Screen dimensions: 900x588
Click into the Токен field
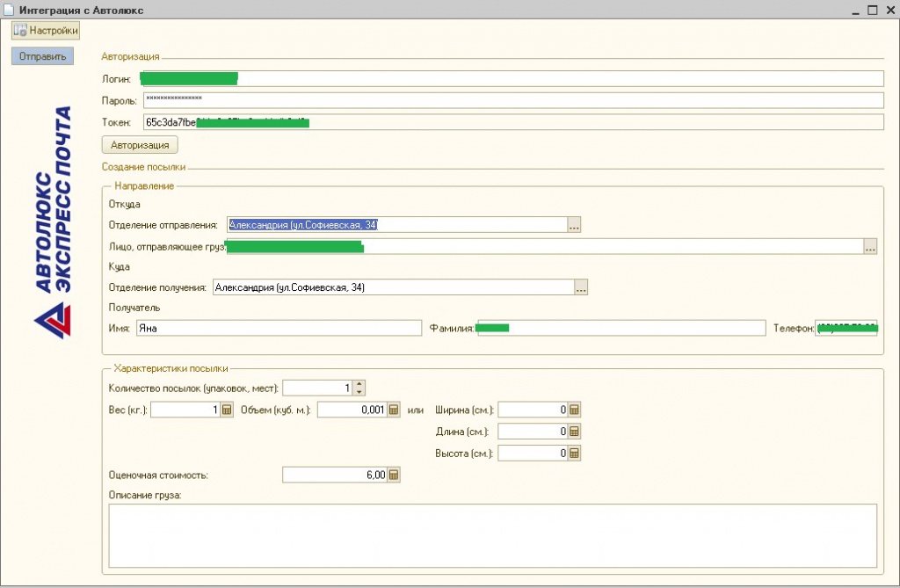point(513,122)
